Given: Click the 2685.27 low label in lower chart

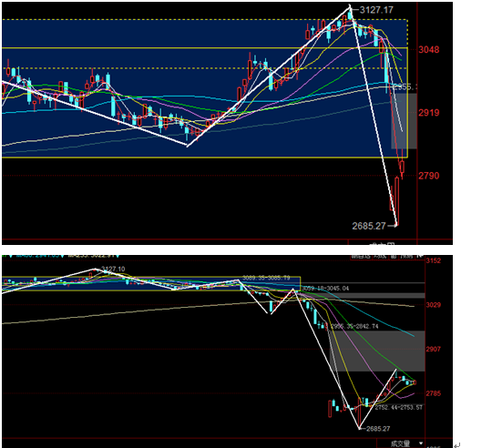Looking at the screenshot, I should (378, 429).
